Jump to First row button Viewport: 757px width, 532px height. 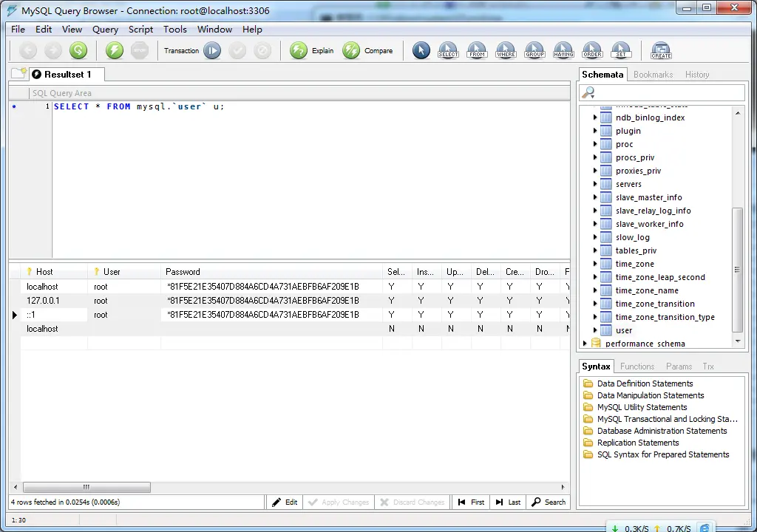471,502
